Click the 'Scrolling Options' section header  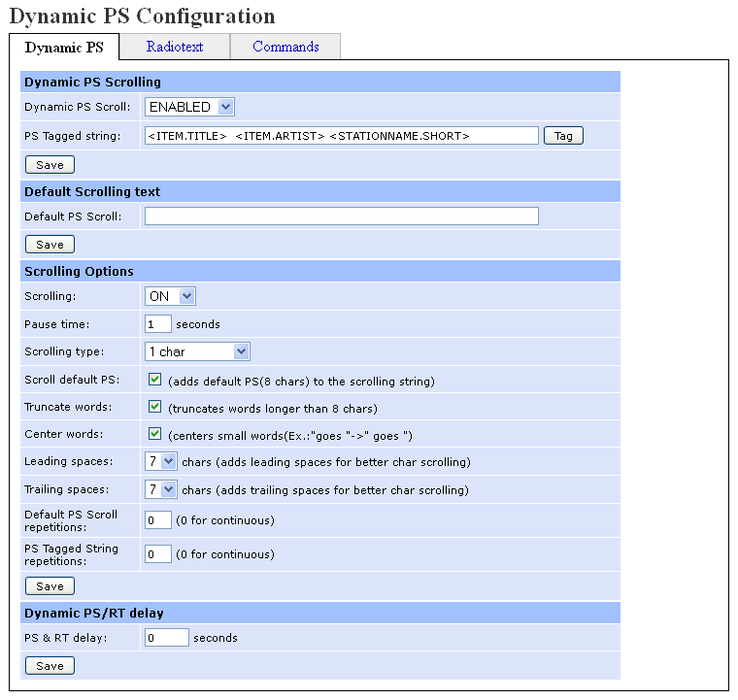(x=320, y=272)
